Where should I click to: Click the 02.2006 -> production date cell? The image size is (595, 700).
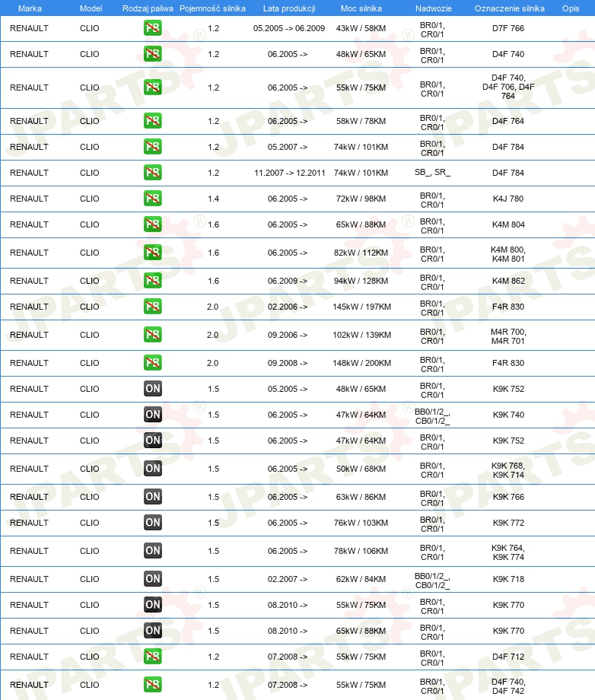[288, 307]
